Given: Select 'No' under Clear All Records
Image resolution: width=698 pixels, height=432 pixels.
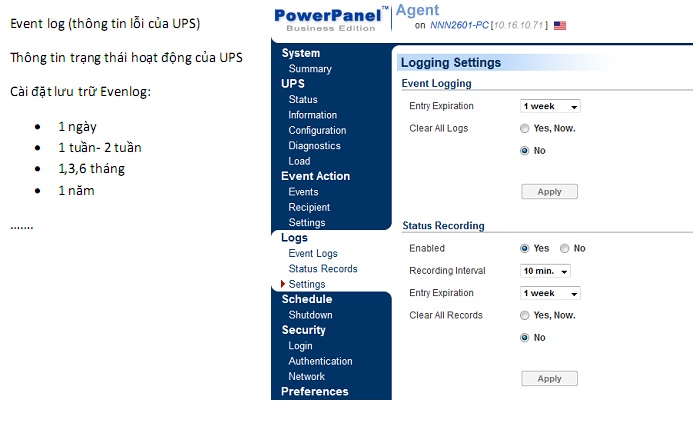Looking at the screenshot, I should coord(525,338).
